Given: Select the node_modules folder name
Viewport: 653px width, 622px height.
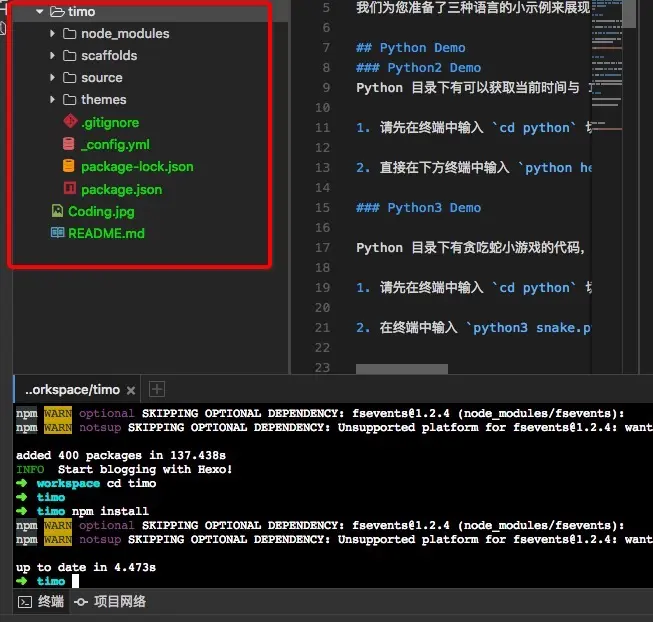Looking at the screenshot, I should 125,33.
